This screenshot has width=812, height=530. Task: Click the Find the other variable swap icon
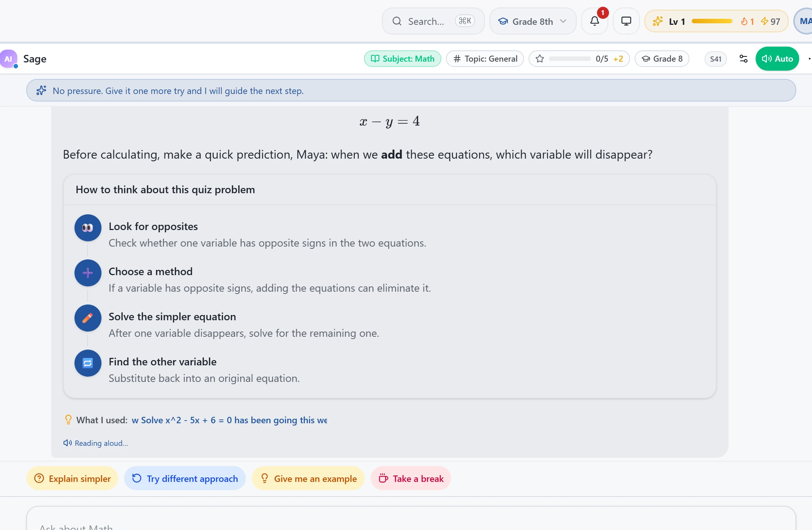click(88, 363)
